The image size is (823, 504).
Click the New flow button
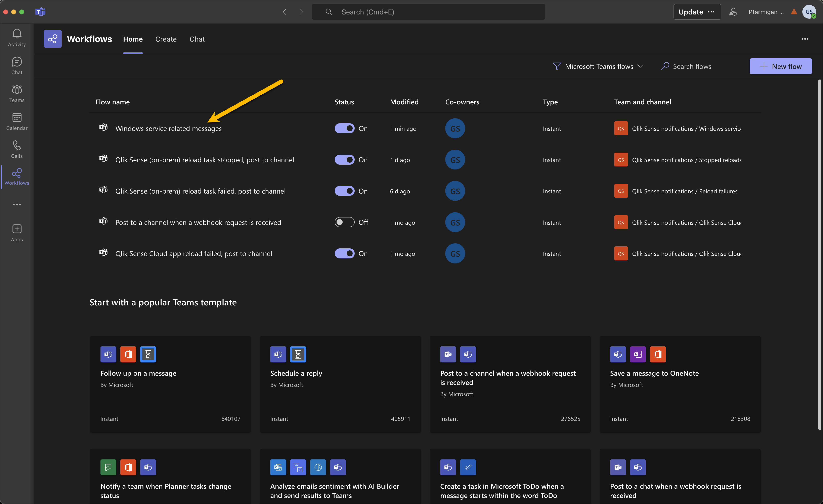781,66
